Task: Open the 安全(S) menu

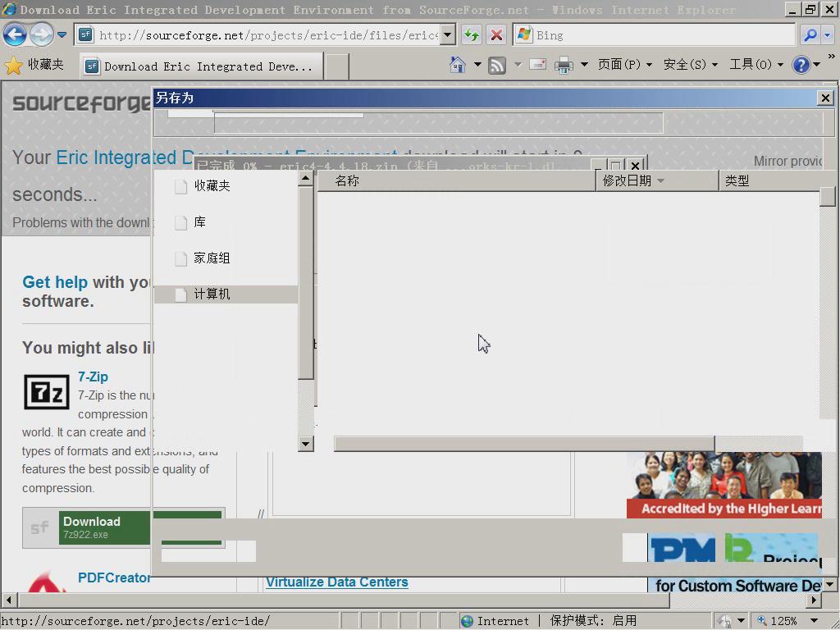Action: [x=691, y=65]
